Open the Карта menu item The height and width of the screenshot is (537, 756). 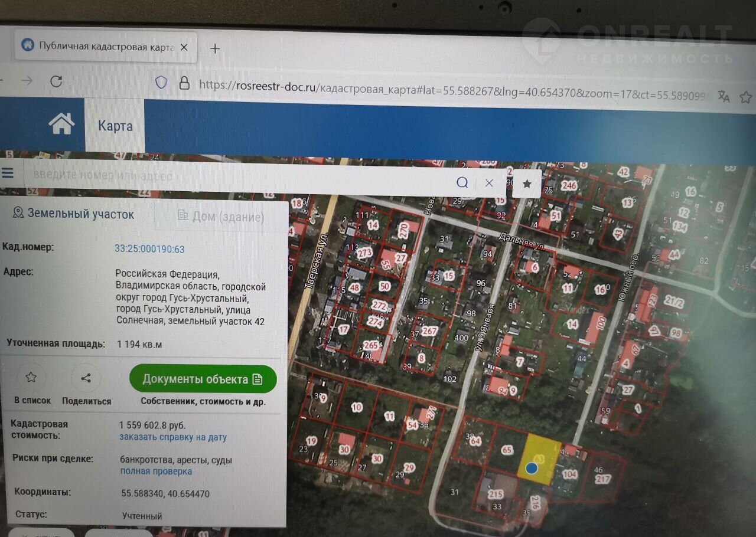point(115,126)
